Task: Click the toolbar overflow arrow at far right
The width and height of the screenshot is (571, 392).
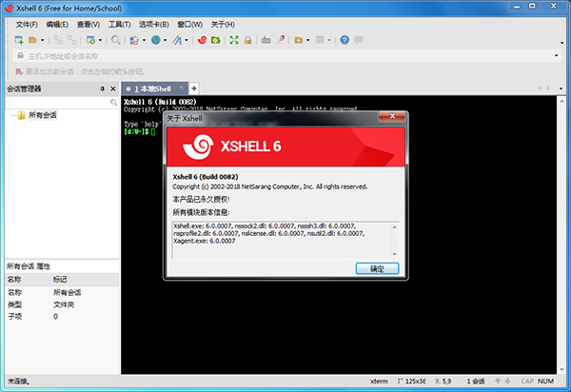Action: [x=561, y=43]
